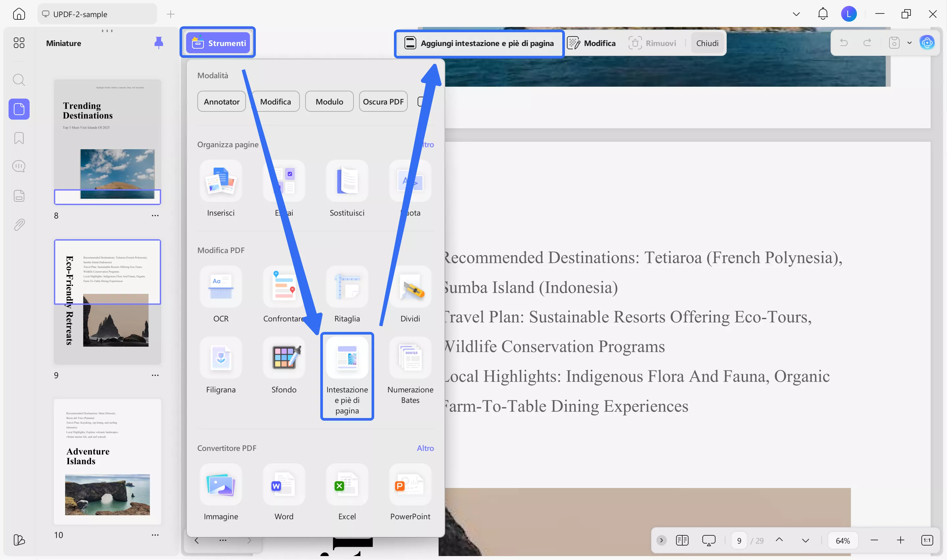Open the OCR tool
The width and height of the screenshot is (947, 560).
click(221, 287)
